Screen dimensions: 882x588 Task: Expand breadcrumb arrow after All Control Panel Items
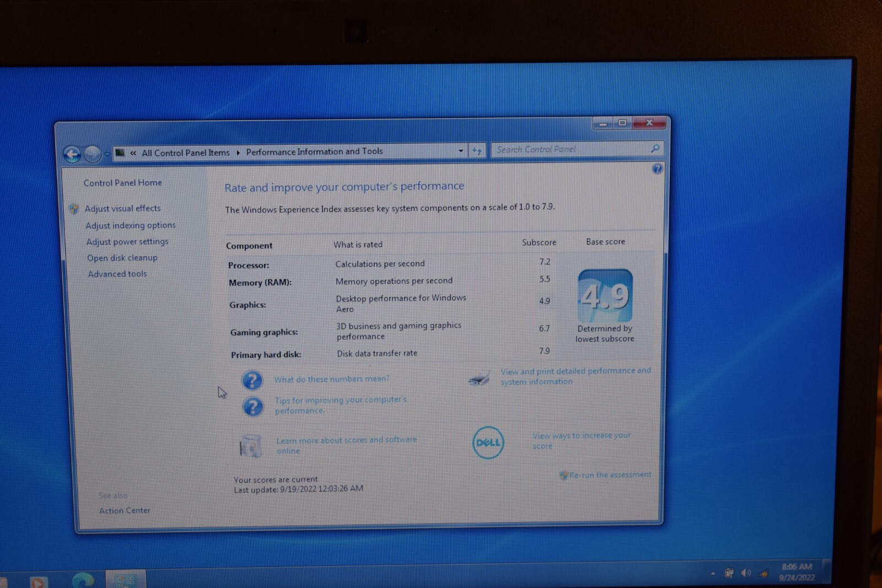(238, 153)
